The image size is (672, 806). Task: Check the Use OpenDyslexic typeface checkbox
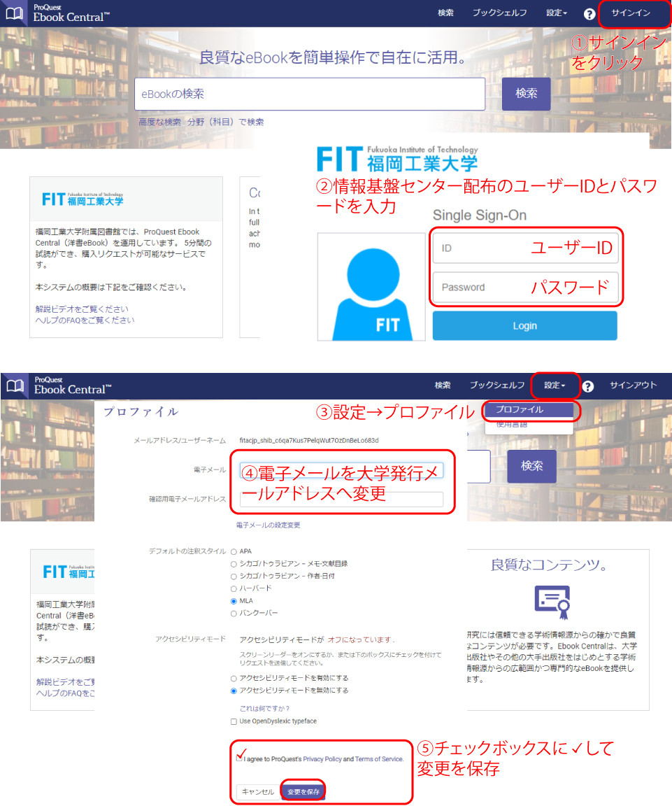(x=234, y=721)
